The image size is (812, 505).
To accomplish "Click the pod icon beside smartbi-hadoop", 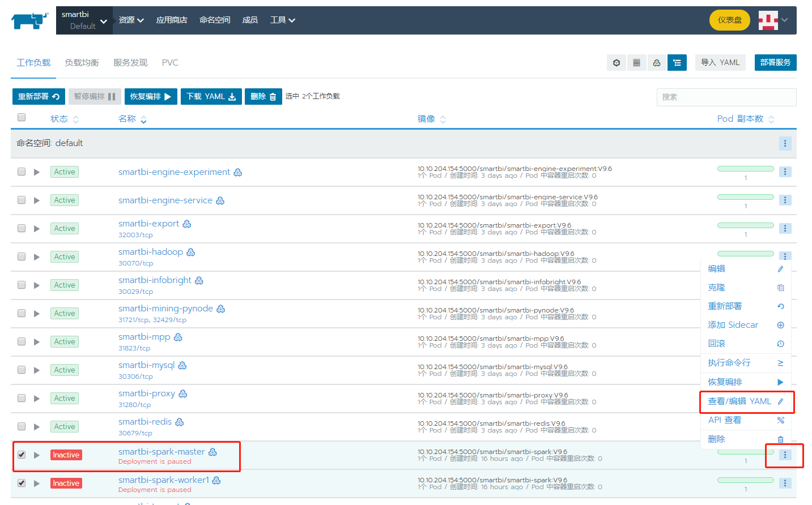I will (191, 252).
